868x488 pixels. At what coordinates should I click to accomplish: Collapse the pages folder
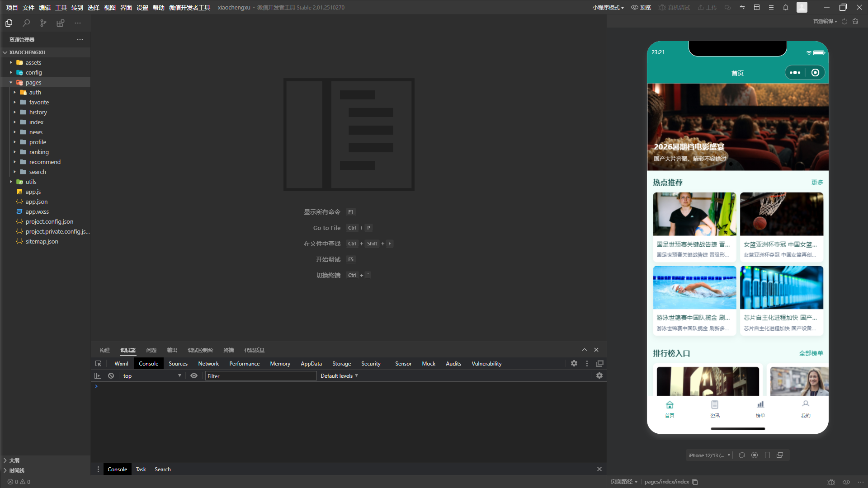click(45, 82)
